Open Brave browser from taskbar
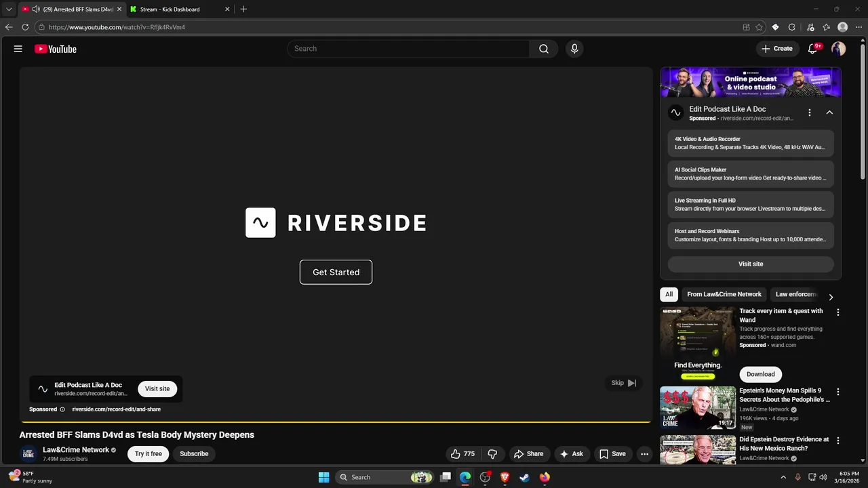The height and width of the screenshot is (488, 868). click(x=505, y=477)
